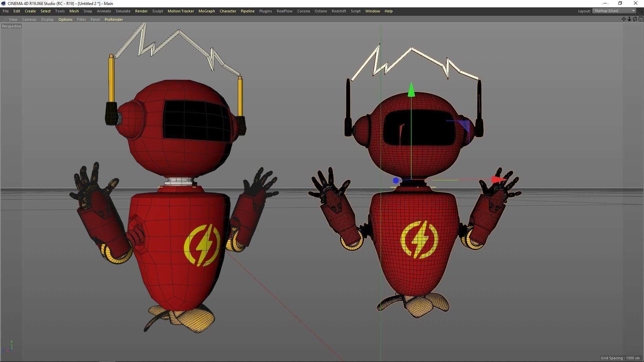Viewport: 644px width, 362px height.
Task: Open the viewport Panel menu
Action: (x=95, y=19)
